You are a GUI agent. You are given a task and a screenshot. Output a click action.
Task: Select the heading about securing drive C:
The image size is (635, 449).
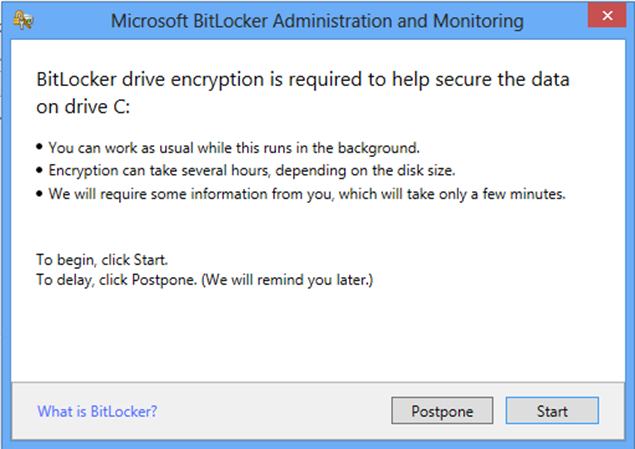(303, 93)
